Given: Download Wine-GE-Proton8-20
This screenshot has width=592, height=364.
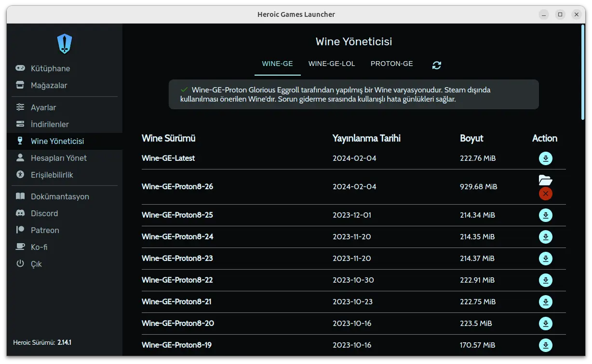Looking at the screenshot, I should 546,324.
